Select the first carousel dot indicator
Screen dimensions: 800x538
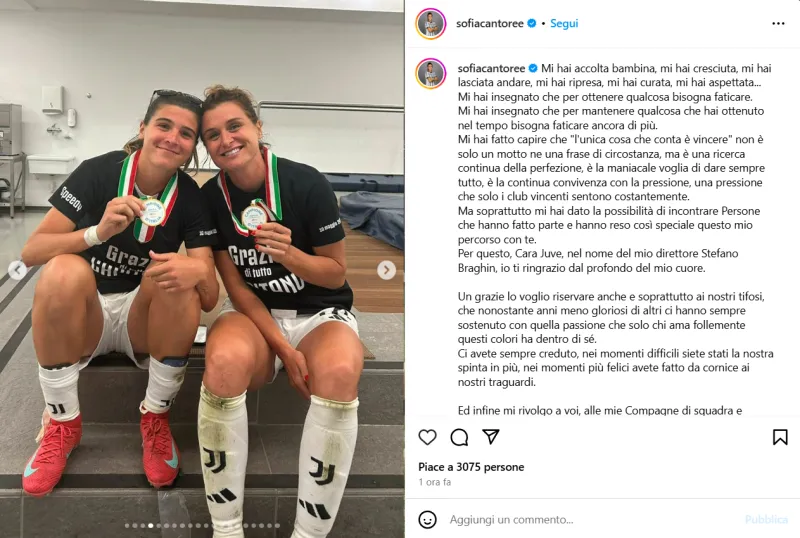pos(127,526)
